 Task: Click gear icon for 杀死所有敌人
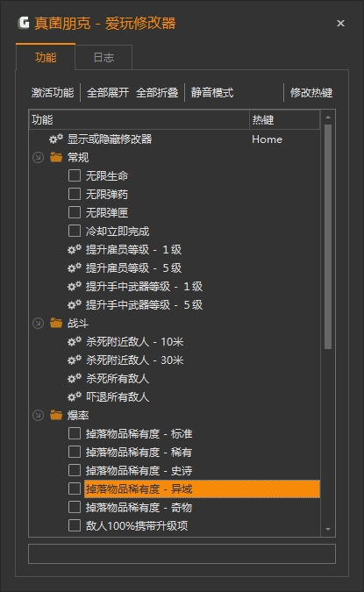(x=75, y=378)
